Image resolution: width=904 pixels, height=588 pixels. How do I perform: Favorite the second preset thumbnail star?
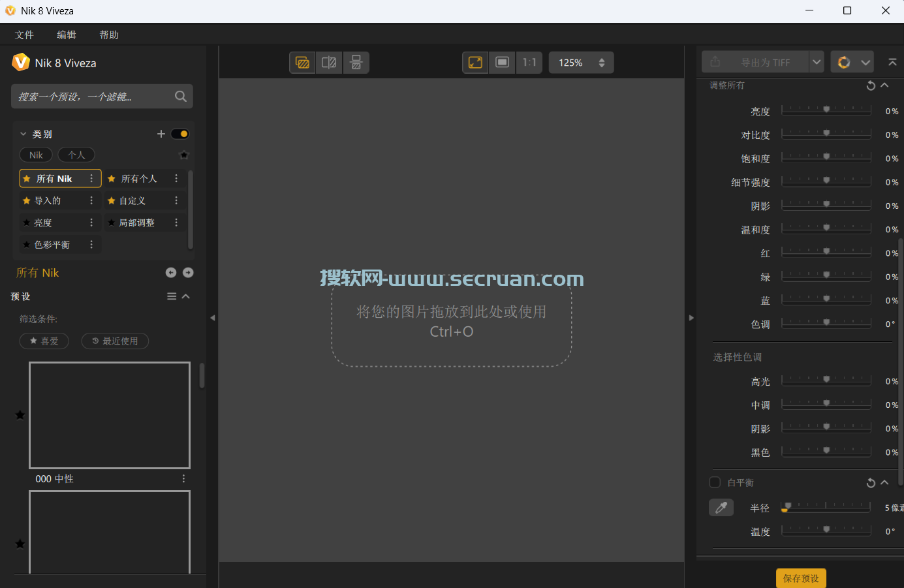pos(20,544)
